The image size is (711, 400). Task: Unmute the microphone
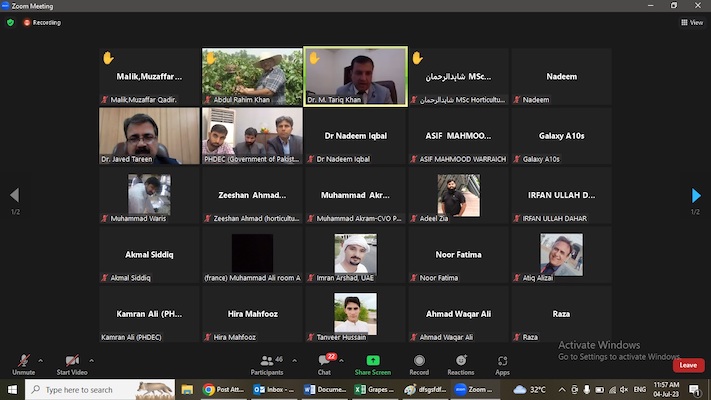click(23, 361)
